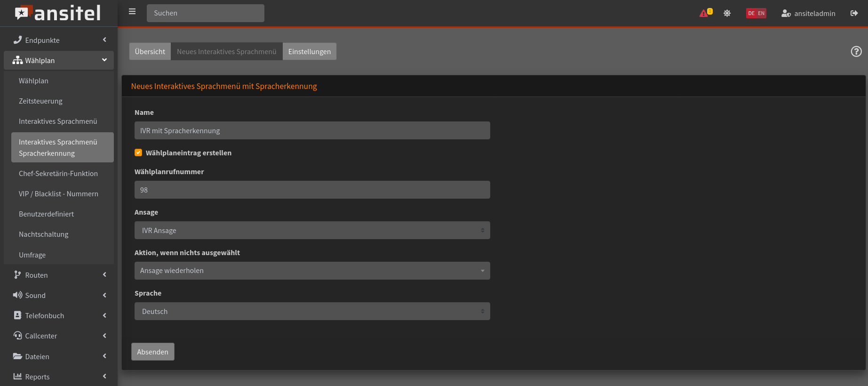Screen dimensions: 868x386
Task: Switch language to DE
Action: (751, 14)
